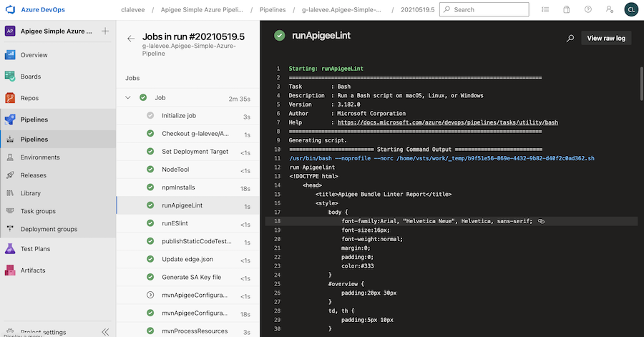Click the AP project avatar icon
The height and width of the screenshot is (337, 644).
pyautogui.click(x=10, y=31)
